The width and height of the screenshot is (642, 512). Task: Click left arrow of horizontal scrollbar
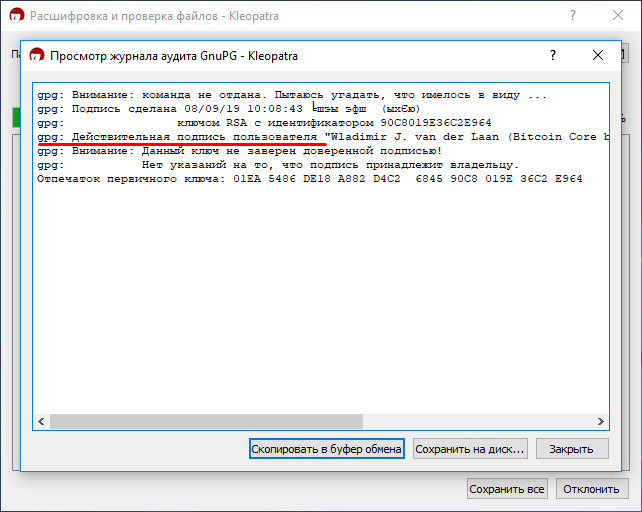41,421
